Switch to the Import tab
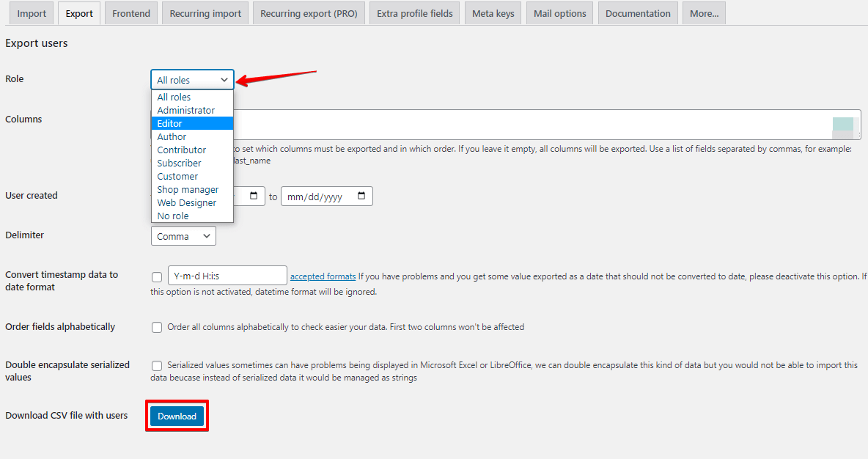Viewport: 868px width, 459px height. click(x=31, y=12)
